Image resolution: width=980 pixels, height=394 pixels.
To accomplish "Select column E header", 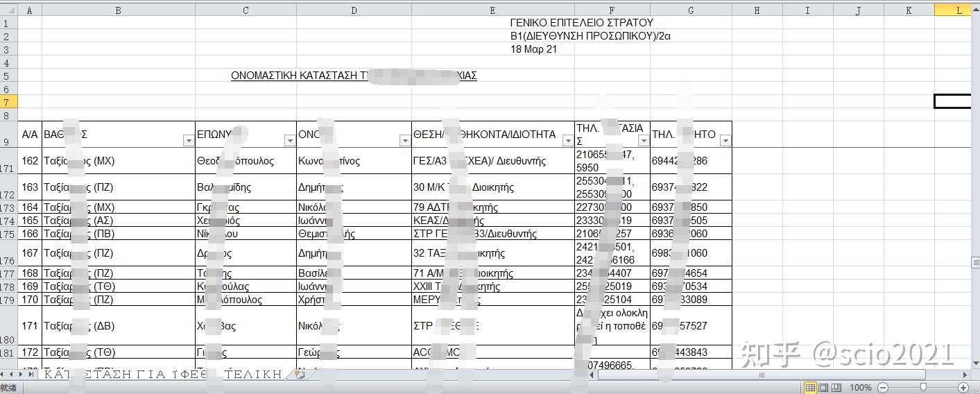I will coord(493,10).
